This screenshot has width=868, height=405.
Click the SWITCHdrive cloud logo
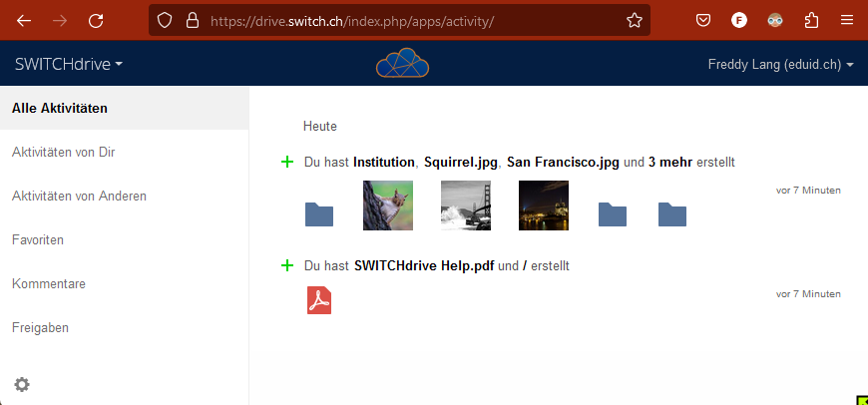pyautogui.click(x=402, y=63)
